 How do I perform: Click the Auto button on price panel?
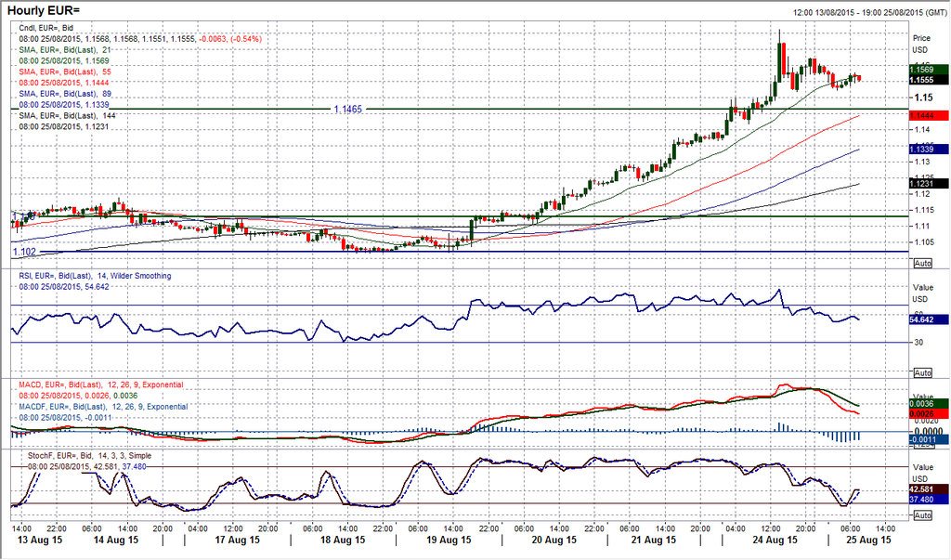(x=922, y=264)
